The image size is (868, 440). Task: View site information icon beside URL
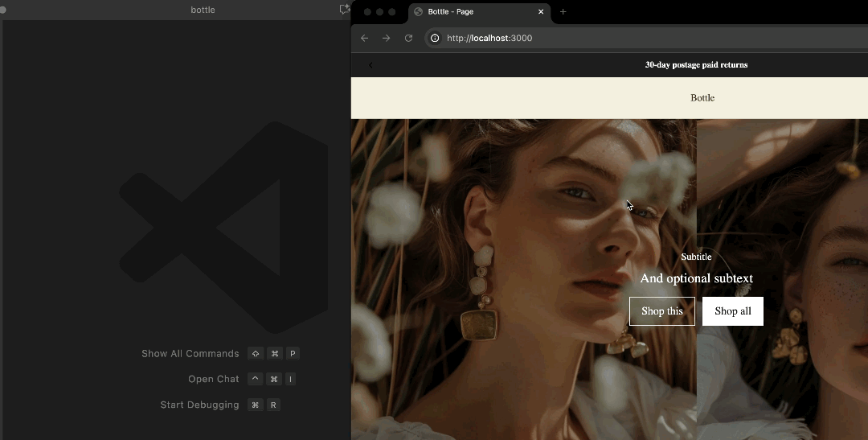pyautogui.click(x=435, y=38)
